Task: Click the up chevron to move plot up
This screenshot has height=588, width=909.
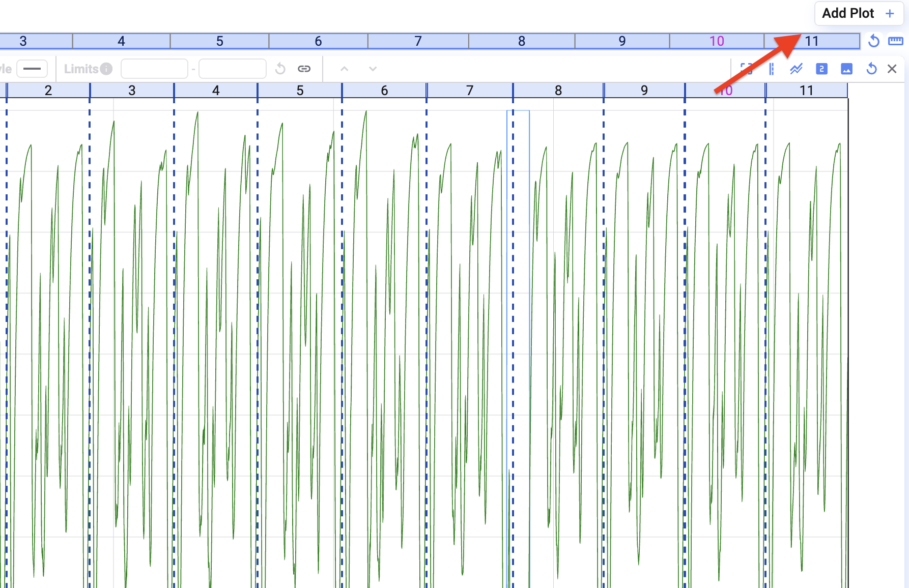Action: click(x=345, y=69)
